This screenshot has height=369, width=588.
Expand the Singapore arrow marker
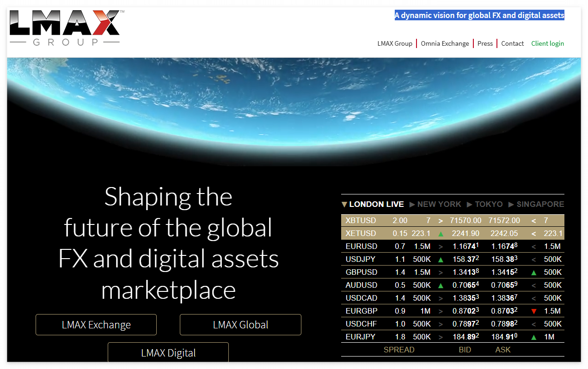[511, 204]
